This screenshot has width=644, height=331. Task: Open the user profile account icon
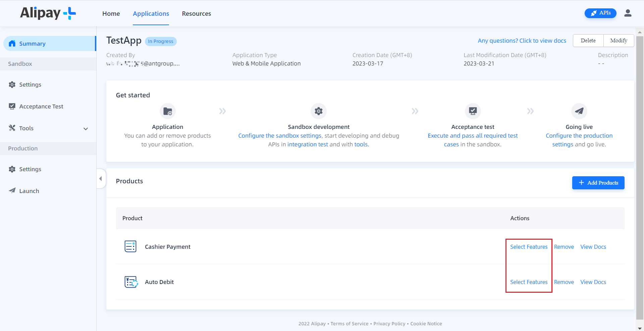click(628, 13)
